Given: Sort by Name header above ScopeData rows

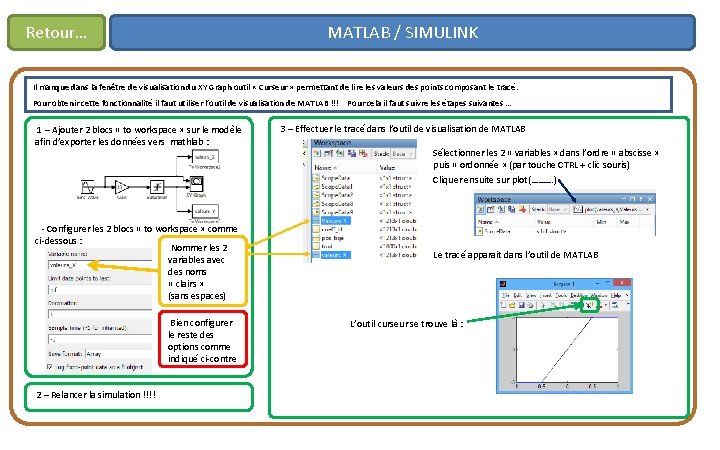Looking at the screenshot, I should (325, 168).
